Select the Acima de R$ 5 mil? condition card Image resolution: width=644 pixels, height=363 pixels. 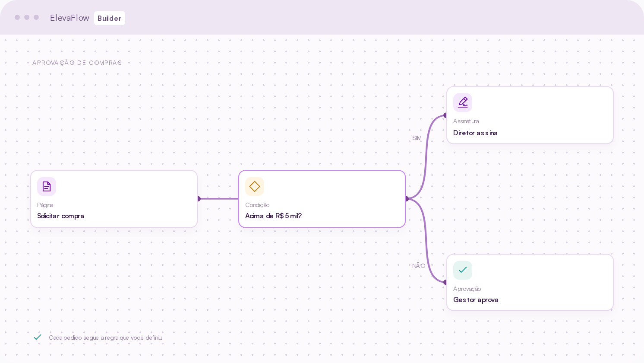322,199
